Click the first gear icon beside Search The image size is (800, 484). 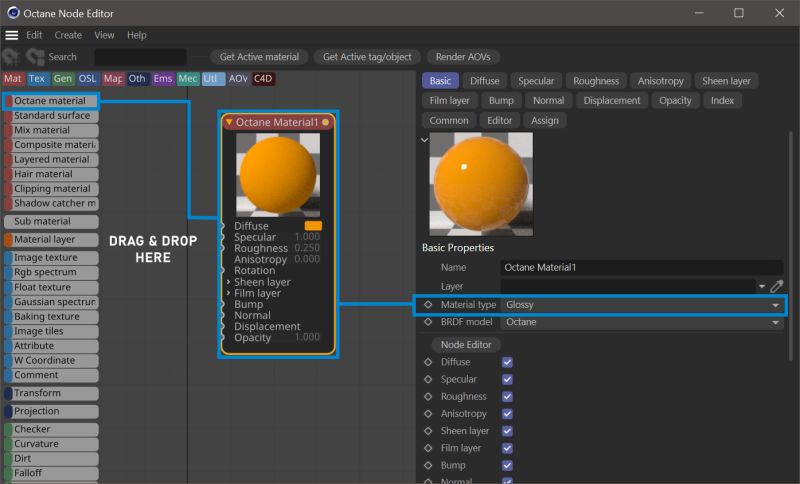(x=11, y=57)
